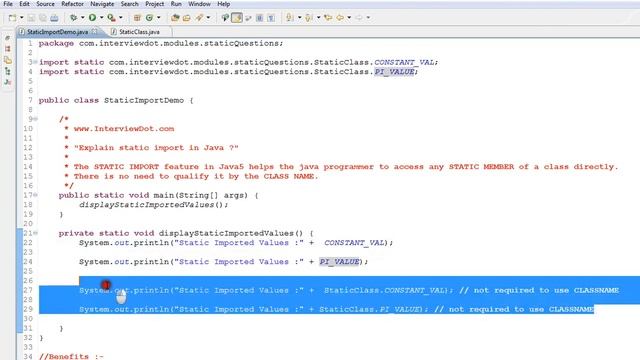
Task: Collapse the main method at line 17
Action: point(36,195)
